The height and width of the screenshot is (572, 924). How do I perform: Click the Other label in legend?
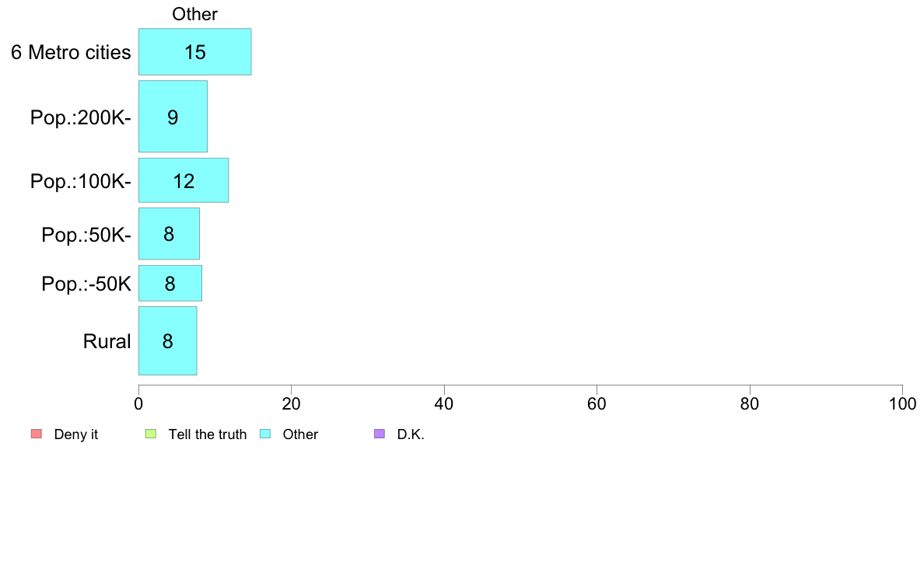pos(300,434)
